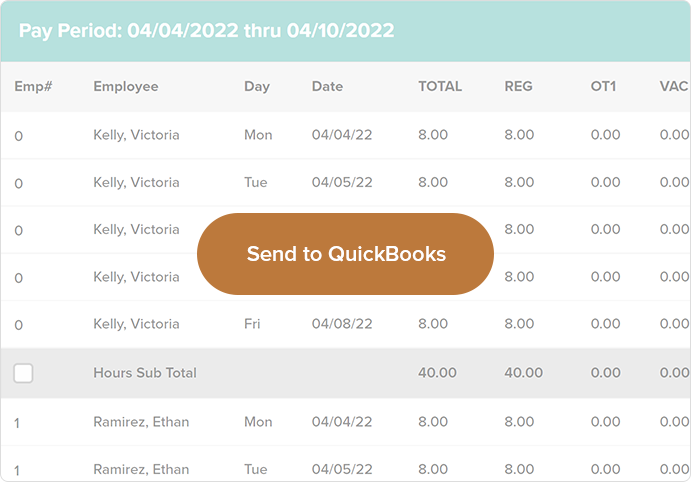Click the 40.00 TOTAL subtotal value

pos(437,373)
